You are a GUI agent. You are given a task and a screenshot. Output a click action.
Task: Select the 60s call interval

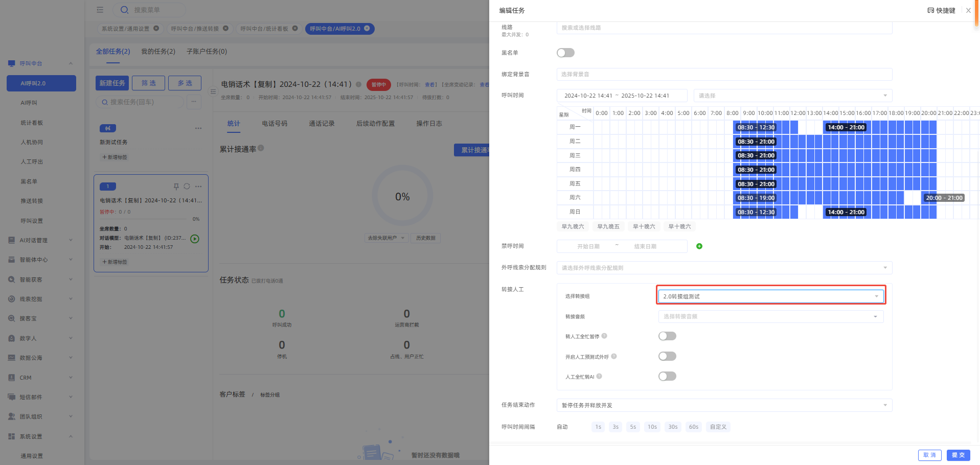[x=694, y=427]
